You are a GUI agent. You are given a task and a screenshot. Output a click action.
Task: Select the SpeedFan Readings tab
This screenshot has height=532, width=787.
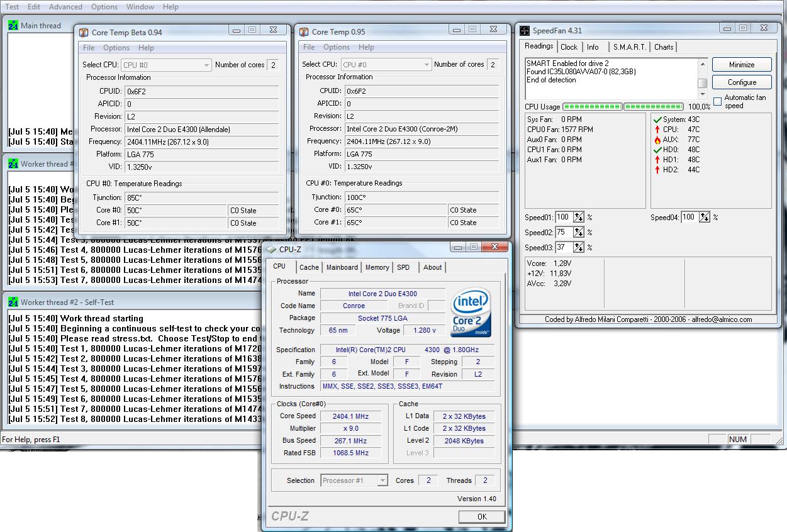[x=539, y=46]
